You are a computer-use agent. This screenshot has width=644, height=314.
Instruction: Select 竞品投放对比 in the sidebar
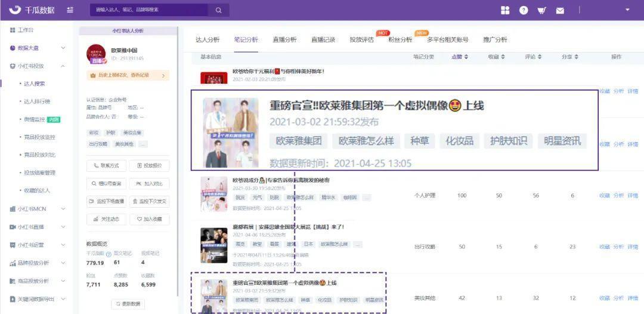(39, 155)
